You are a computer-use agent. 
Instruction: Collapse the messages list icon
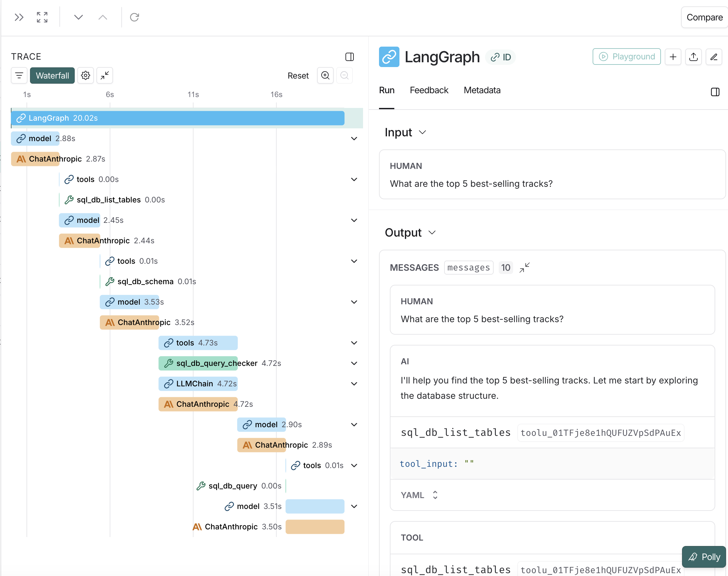pyautogui.click(x=525, y=268)
